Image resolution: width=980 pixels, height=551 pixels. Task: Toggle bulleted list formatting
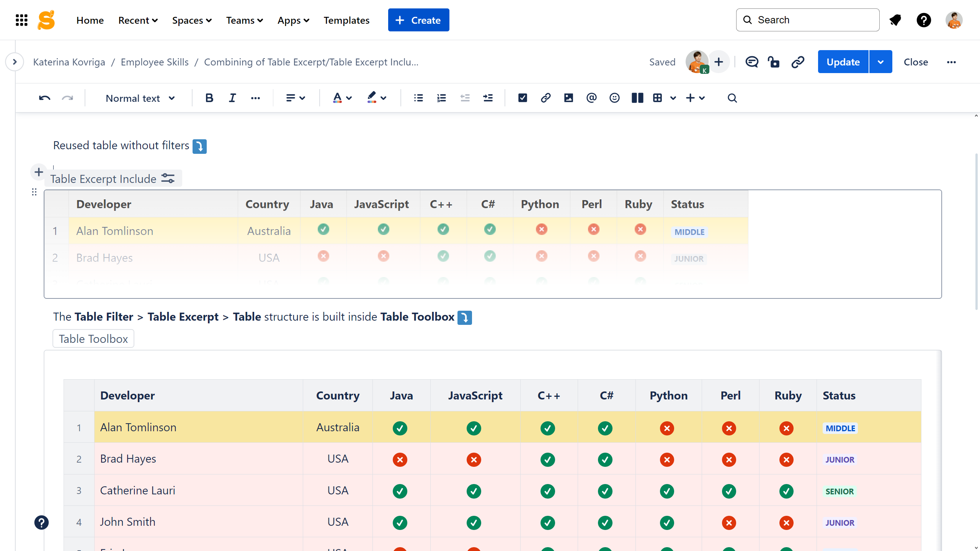point(418,98)
